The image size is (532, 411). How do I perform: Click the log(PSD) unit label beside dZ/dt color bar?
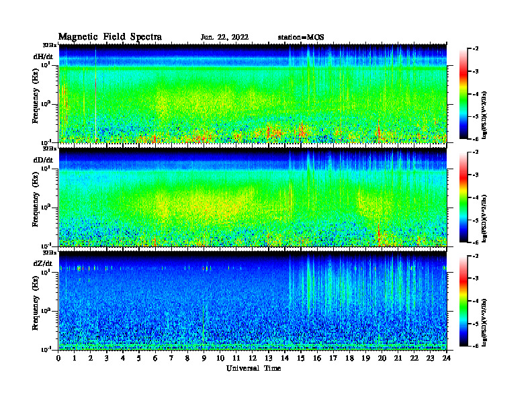pos(484,322)
